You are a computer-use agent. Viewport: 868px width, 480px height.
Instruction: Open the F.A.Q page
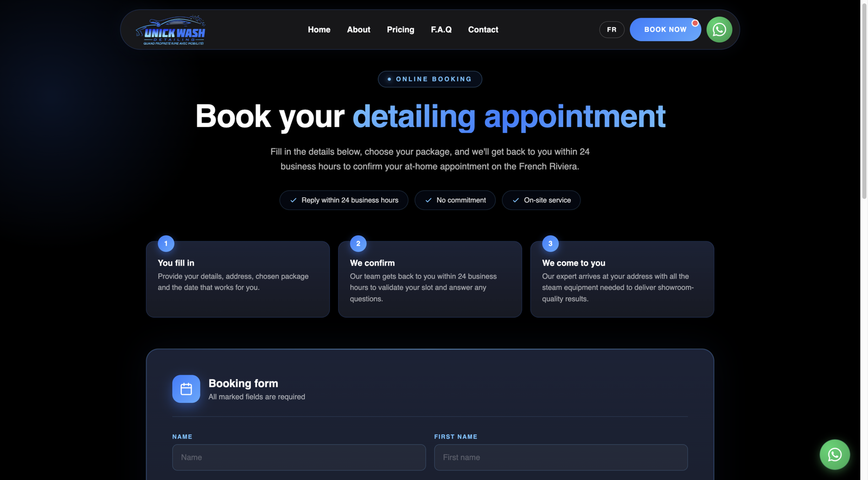pyautogui.click(x=441, y=29)
